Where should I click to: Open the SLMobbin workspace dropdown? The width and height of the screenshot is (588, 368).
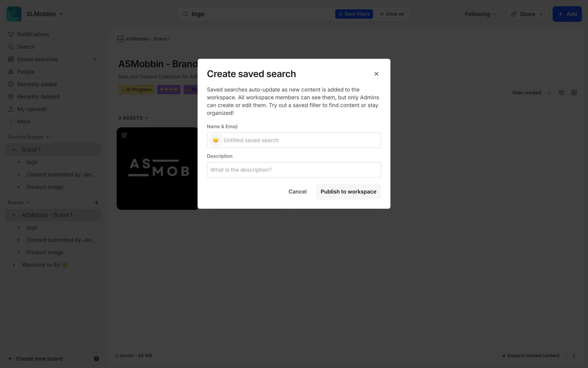[x=44, y=14]
